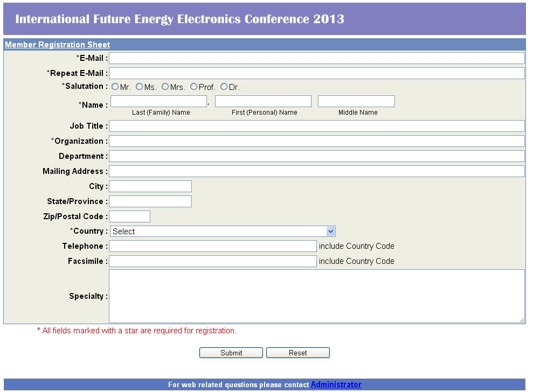Click the required fields star notice text
533x392 pixels.
(x=137, y=331)
